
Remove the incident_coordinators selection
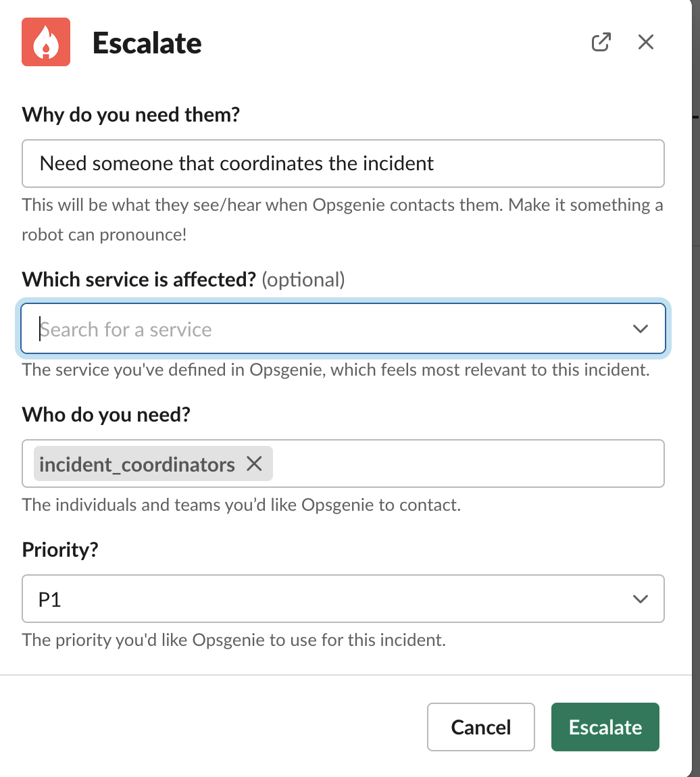(254, 463)
